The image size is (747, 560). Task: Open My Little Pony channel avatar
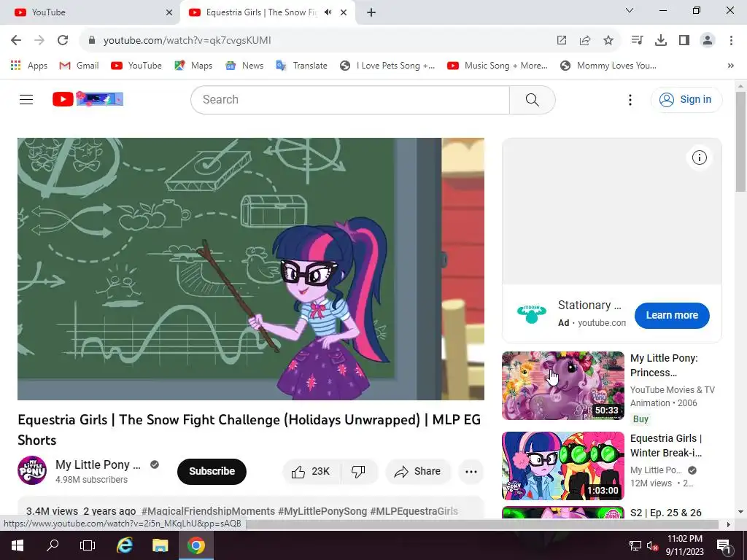click(32, 470)
